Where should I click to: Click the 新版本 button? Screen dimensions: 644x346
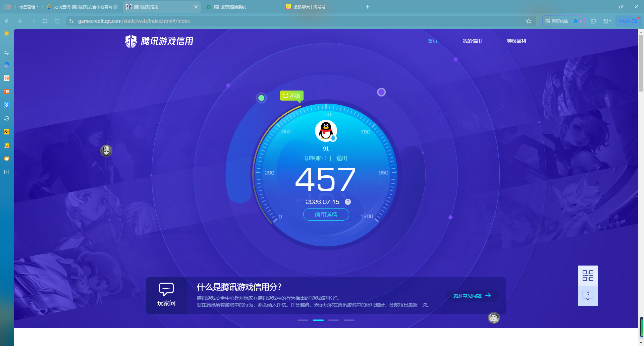click(x=628, y=21)
